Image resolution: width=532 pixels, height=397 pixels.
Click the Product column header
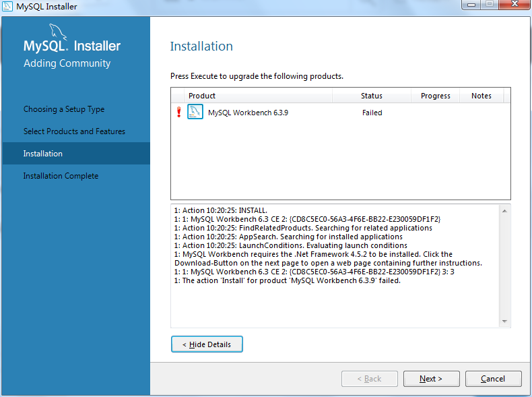258,96
